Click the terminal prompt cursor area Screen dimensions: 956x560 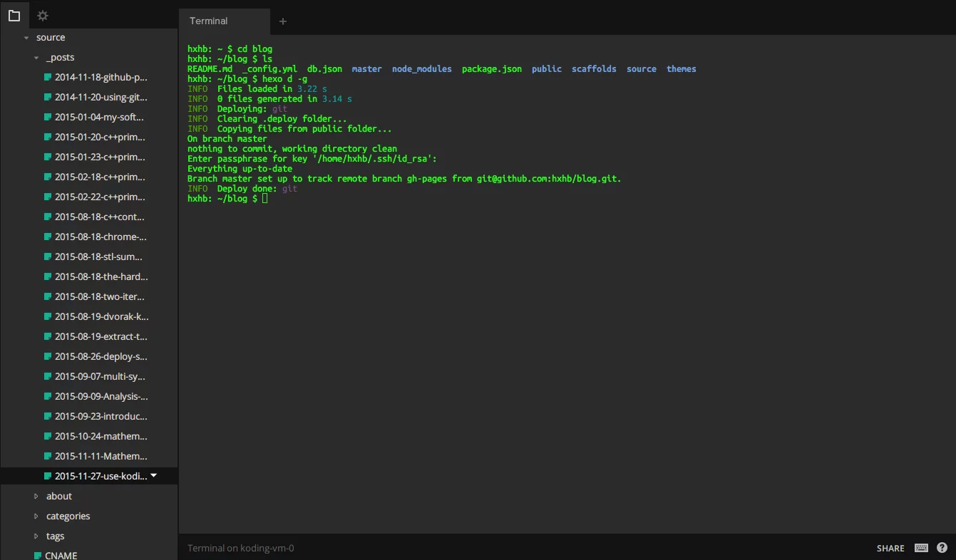265,199
